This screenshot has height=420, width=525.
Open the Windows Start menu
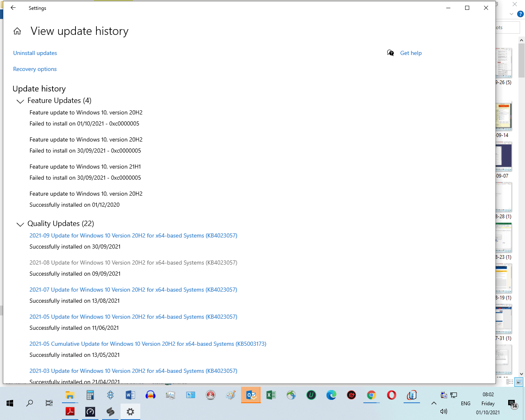10,403
